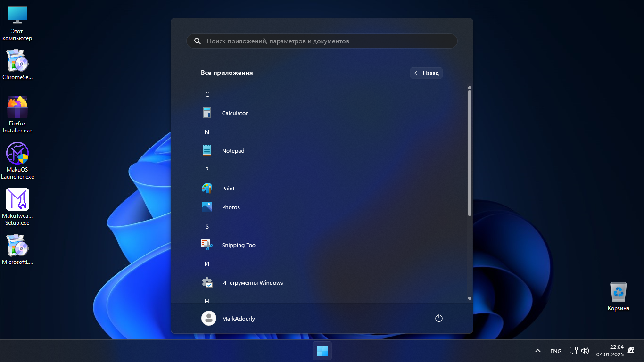The width and height of the screenshot is (644, 362).
Task: Click the MarkAdderly user avatar
Action: point(208,318)
